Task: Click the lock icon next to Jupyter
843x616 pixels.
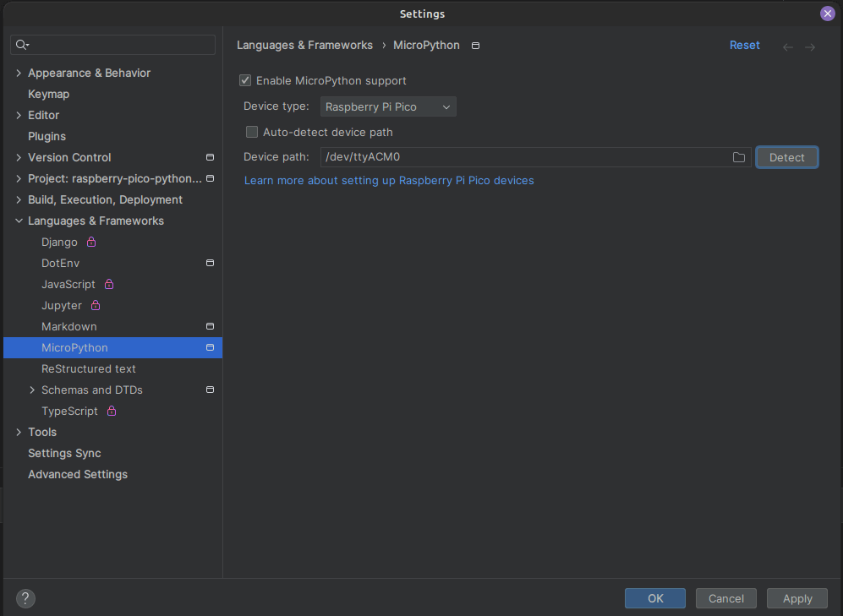Action: pos(96,305)
